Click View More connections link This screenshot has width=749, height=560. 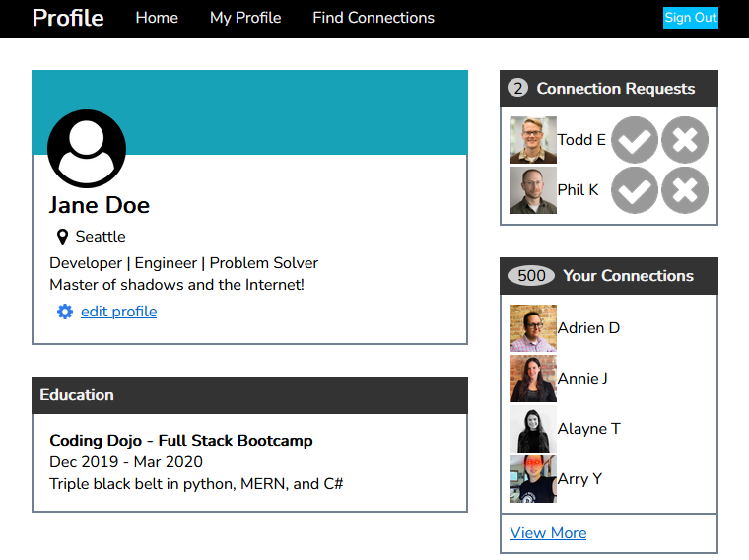click(x=548, y=532)
